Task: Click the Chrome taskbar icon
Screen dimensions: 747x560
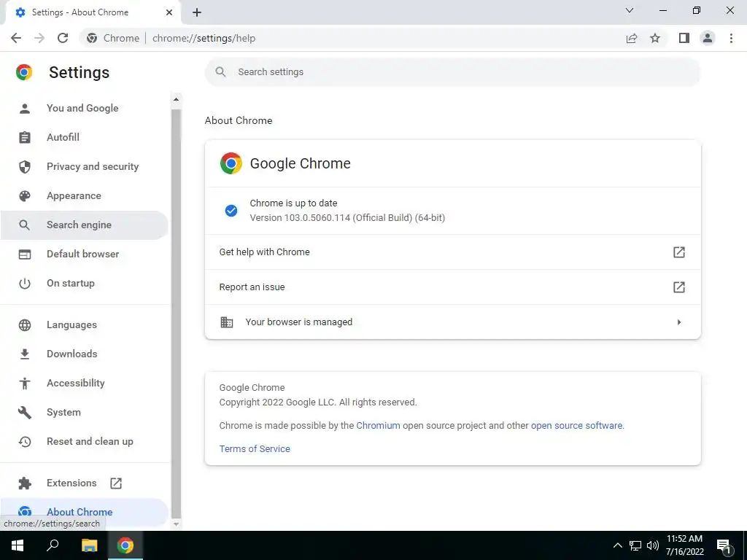Action: [x=125, y=545]
